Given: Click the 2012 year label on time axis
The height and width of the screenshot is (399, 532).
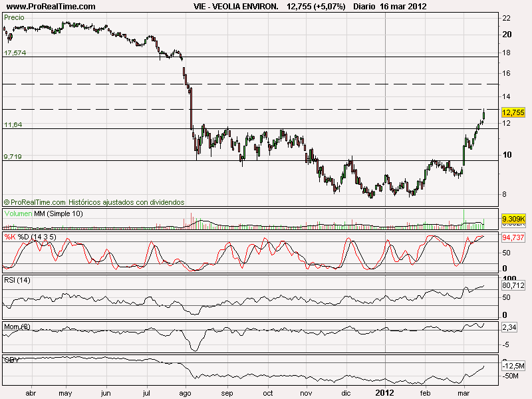Looking at the screenshot, I should pos(384,393).
